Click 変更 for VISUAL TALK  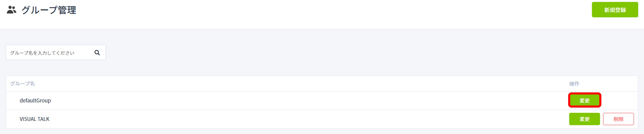[x=584, y=119]
